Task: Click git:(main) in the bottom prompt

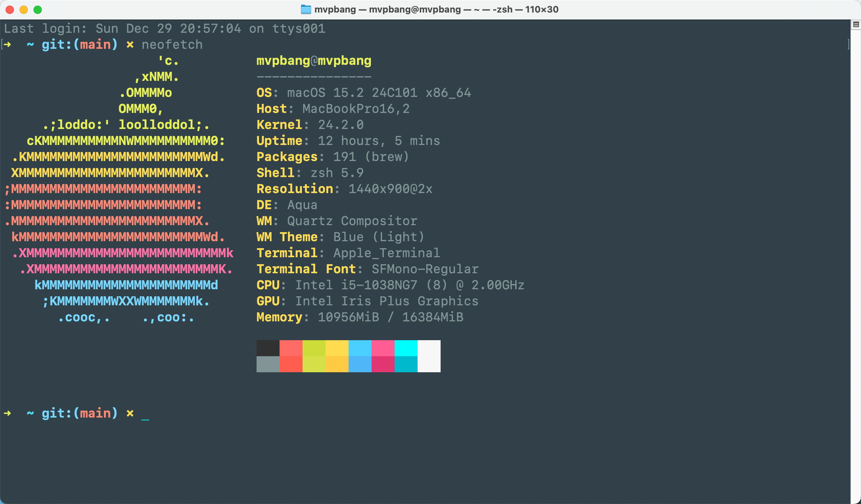Action: coord(79,413)
